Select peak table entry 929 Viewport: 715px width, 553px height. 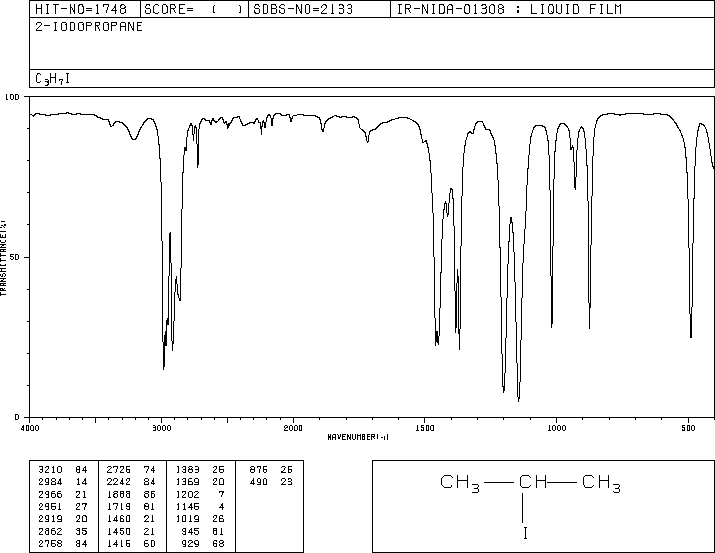point(190,543)
